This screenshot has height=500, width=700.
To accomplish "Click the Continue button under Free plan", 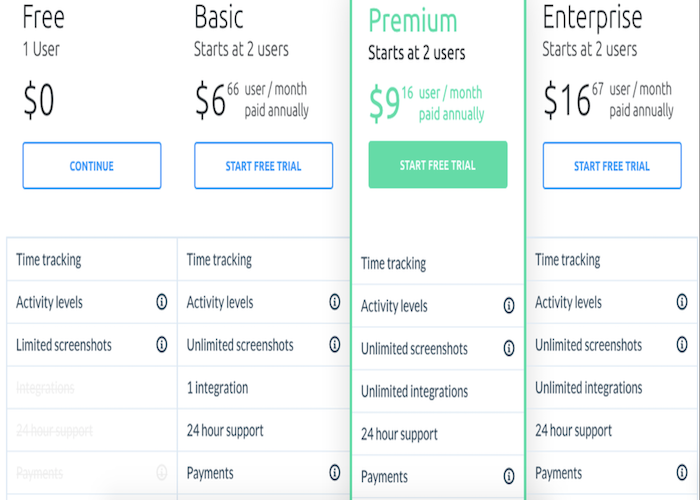I will (92, 166).
